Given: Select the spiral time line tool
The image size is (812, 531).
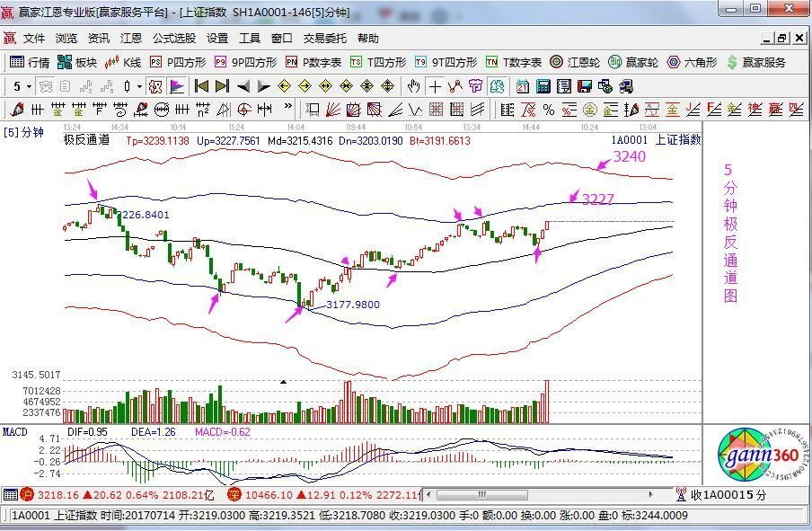Looking at the screenshot, I should pos(120,110).
